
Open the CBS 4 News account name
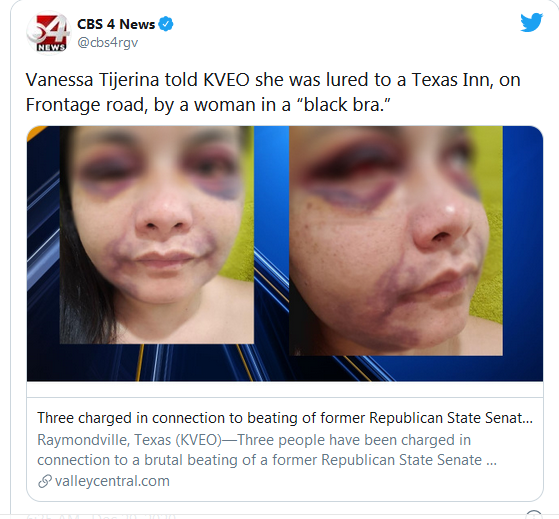(116, 24)
